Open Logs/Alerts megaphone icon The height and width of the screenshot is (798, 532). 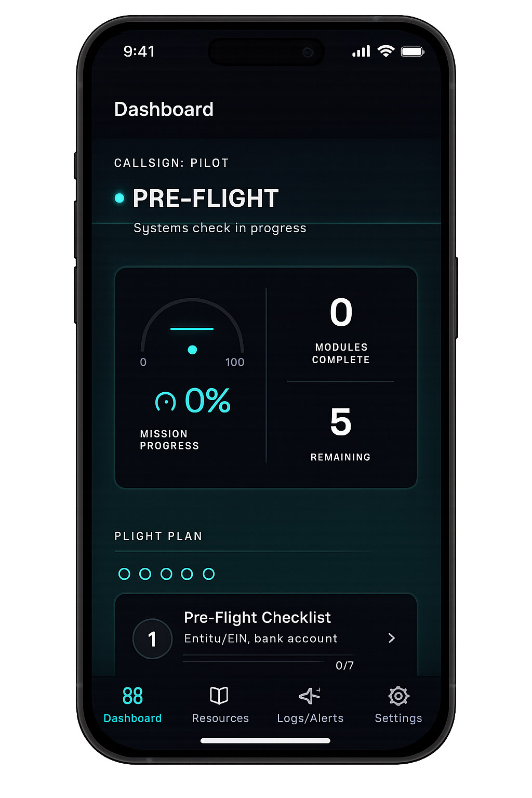(309, 695)
